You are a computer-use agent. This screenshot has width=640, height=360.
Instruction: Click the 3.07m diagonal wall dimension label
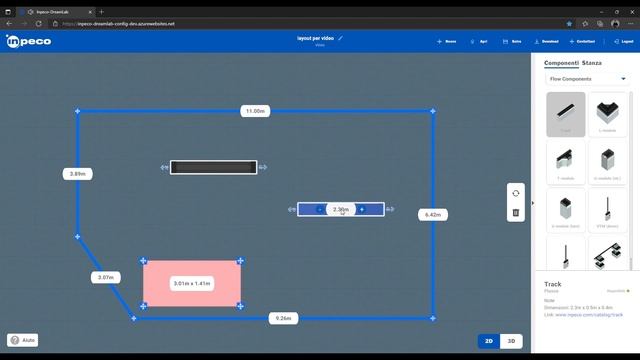pos(106,278)
